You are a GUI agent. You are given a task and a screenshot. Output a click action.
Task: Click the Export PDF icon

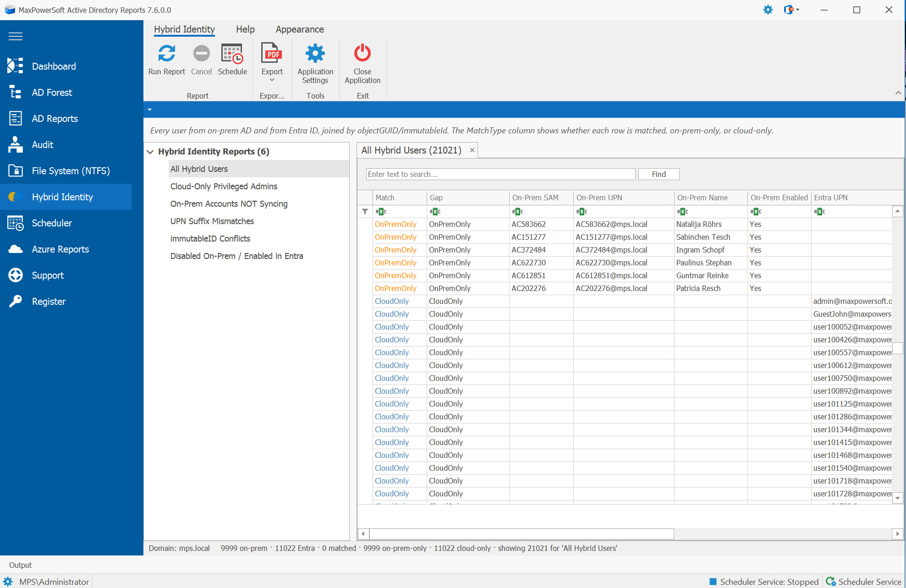pos(272,53)
